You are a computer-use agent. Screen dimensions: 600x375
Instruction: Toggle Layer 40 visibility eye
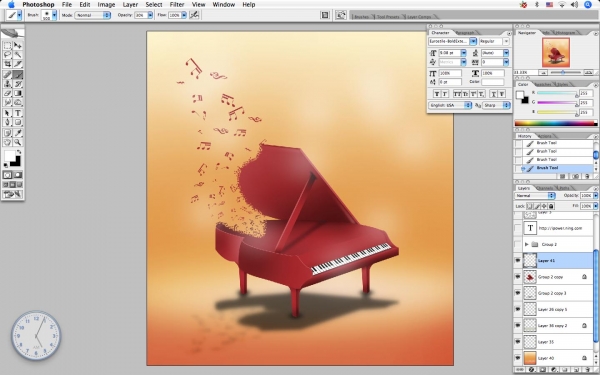[x=518, y=358]
